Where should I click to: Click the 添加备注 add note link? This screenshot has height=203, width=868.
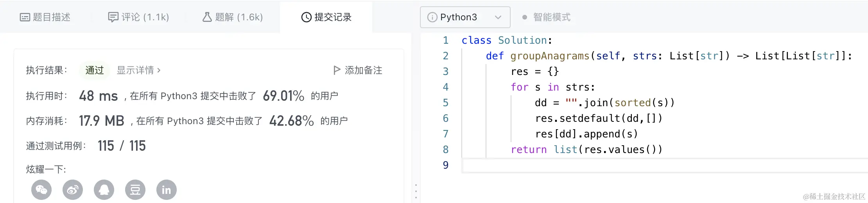pyautogui.click(x=363, y=70)
